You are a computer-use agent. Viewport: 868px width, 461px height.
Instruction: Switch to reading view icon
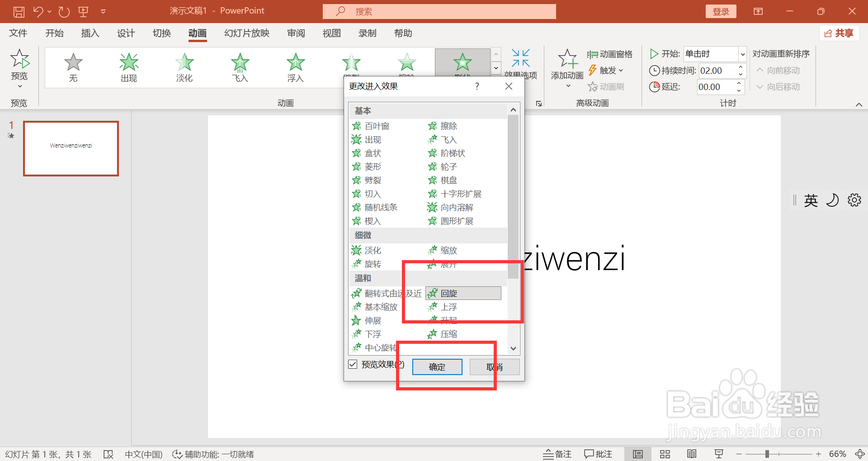[x=692, y=454]
